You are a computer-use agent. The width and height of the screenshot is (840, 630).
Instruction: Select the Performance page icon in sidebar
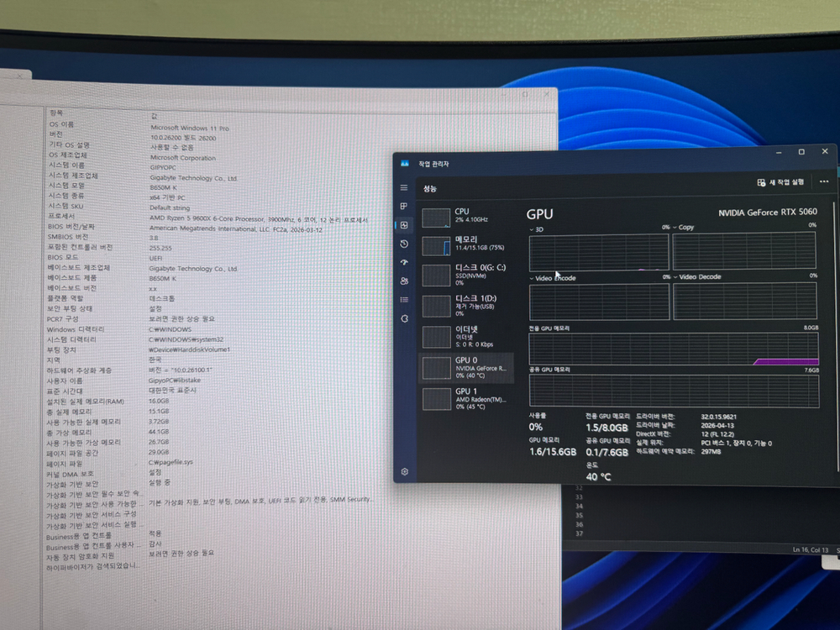[x=404, y=225]
